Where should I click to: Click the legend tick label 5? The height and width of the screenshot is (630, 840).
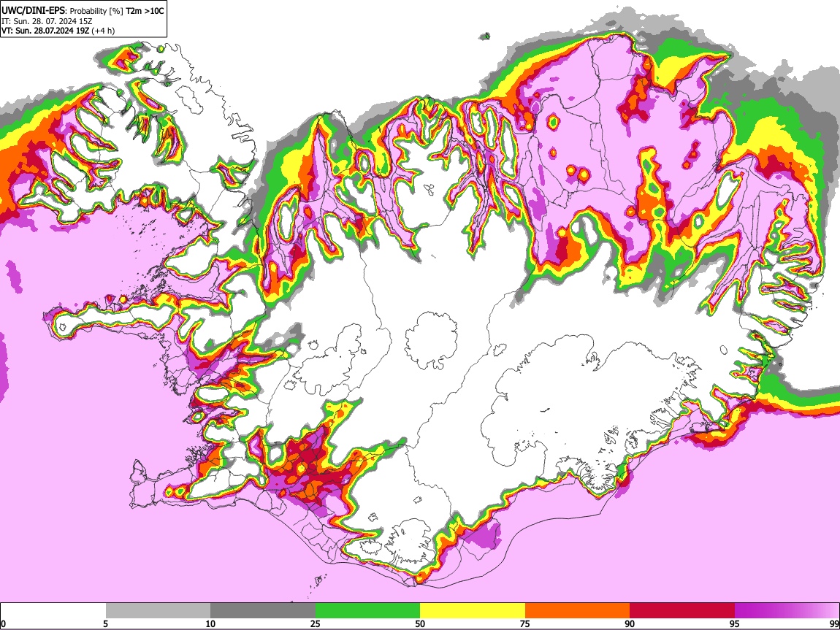pyautogui.click(x=106, y=623)
